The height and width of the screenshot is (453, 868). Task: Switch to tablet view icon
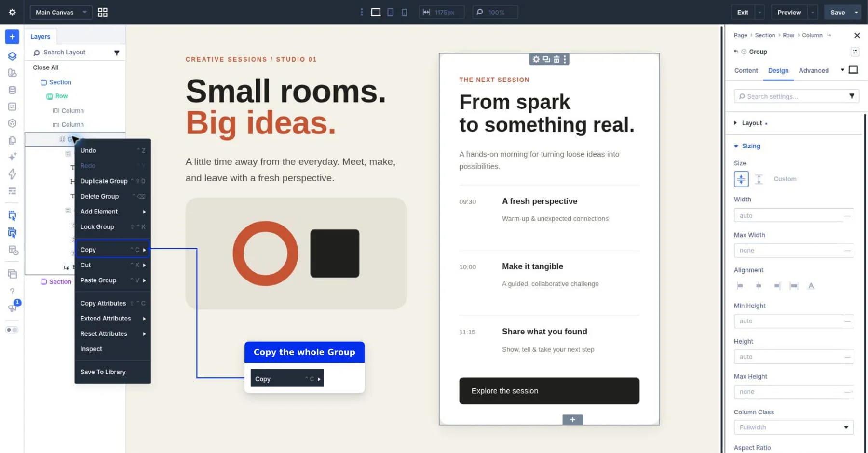391,12
